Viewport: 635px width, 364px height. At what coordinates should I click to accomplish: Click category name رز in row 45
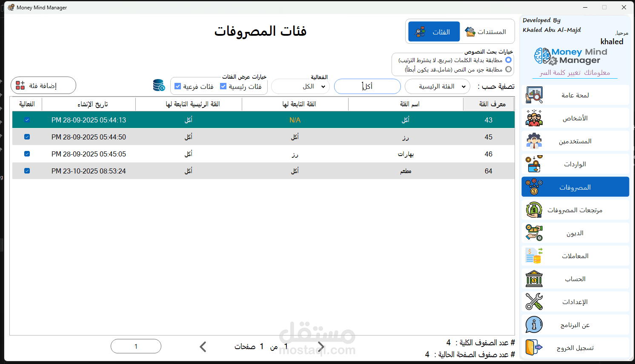(406, 137)
